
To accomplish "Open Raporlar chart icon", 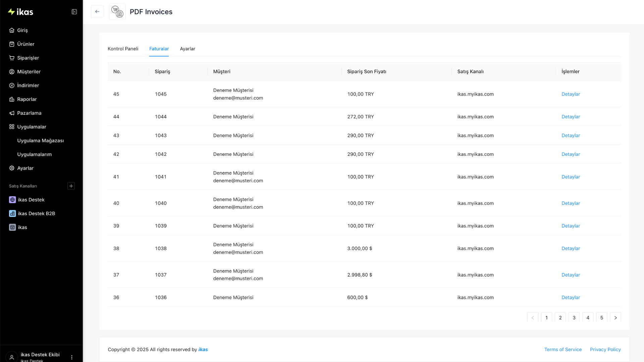I will pyautogui.click(x=12, y=99).
